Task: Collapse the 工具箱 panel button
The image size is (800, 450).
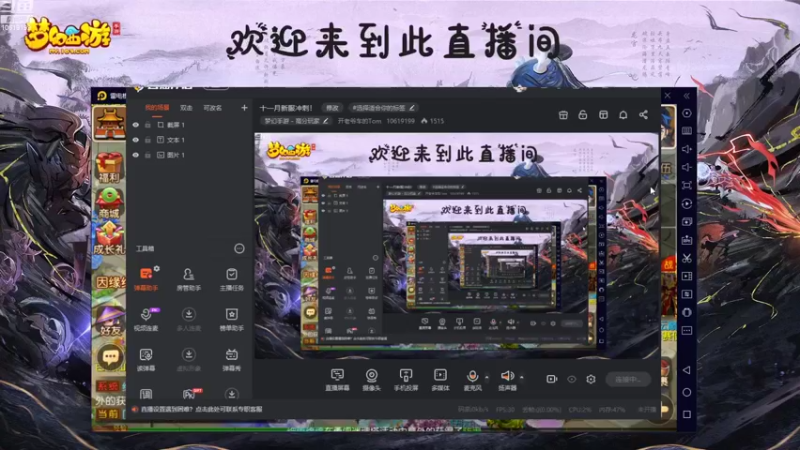Action: [239, 248]
